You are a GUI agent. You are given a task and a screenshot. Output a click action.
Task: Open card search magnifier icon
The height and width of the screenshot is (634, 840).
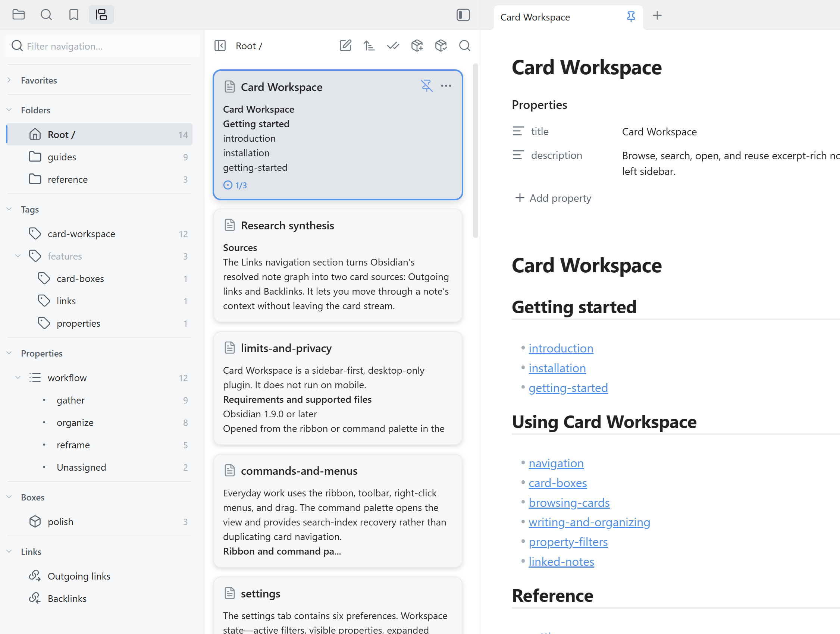(464, 45)
